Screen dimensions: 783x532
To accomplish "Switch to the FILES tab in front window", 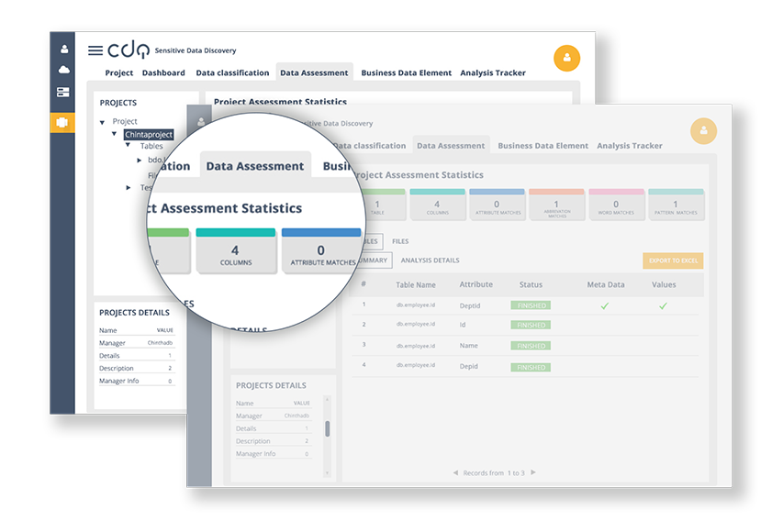I will 400,241.
